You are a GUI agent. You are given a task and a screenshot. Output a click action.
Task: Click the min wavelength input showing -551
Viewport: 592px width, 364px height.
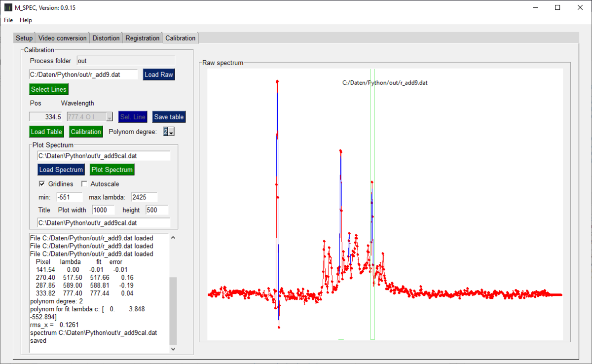pyautogui.click(x=69, y=197)
